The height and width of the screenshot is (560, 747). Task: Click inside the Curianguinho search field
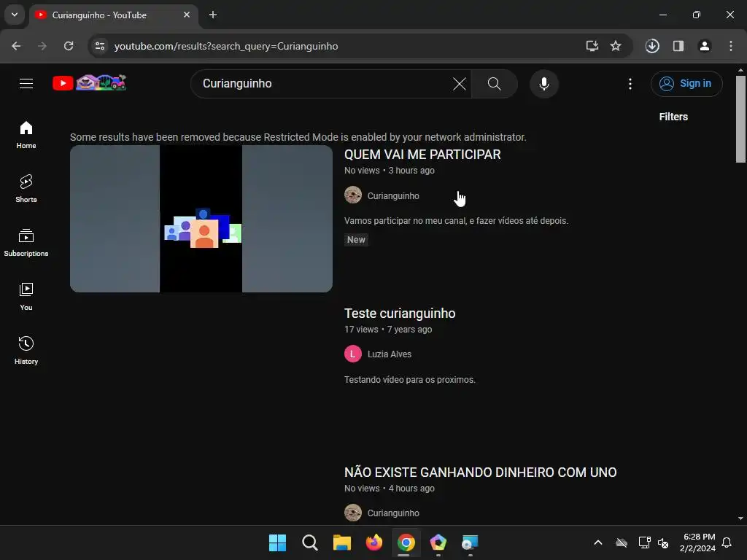point(324,84)
